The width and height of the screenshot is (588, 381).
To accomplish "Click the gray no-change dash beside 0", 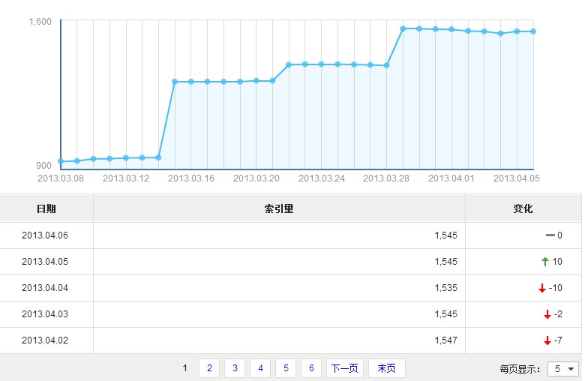I will tap(550, 235).
